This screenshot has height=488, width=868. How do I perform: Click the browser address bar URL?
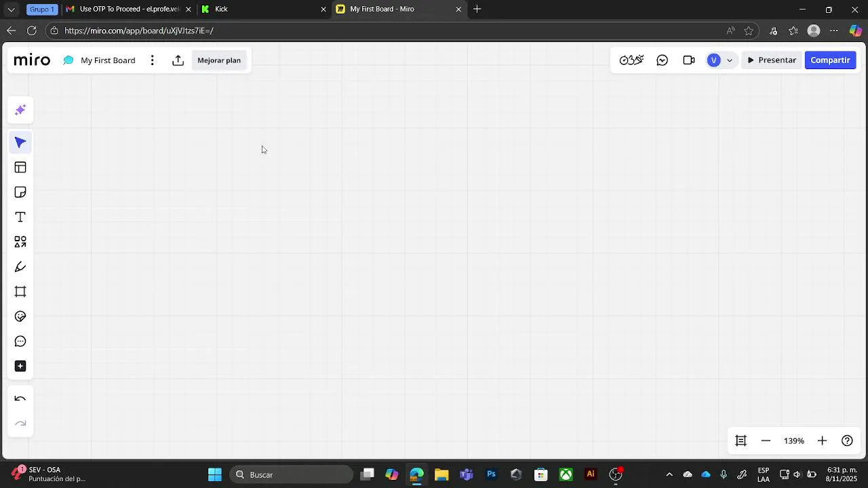coord(139,30)
